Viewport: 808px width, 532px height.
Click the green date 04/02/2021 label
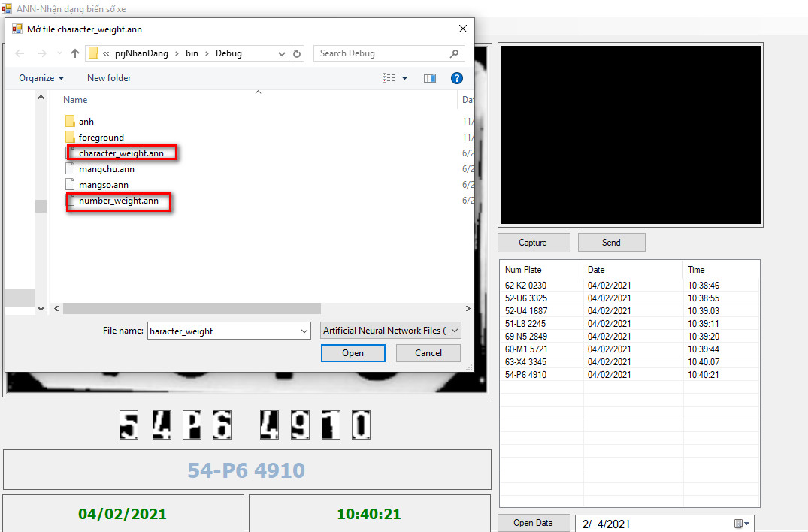pos(122,514)
